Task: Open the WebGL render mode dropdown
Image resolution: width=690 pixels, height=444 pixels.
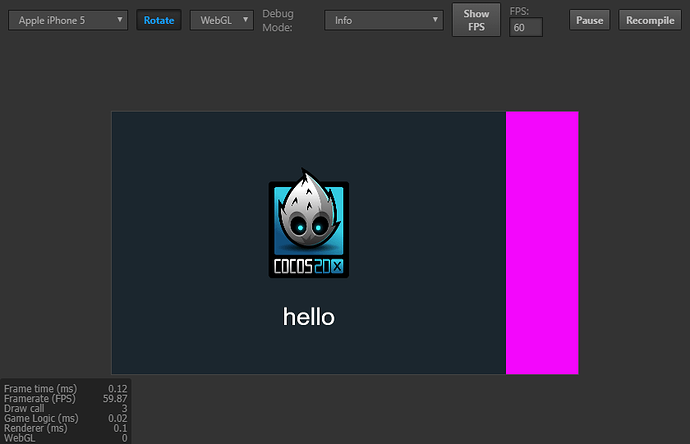Action: click(x=222, y=20)
